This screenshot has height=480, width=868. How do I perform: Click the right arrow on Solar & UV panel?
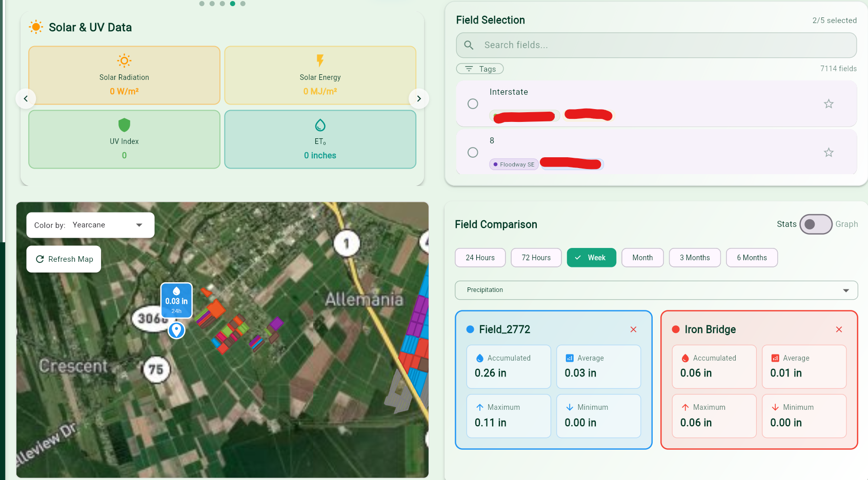point(419,98)
